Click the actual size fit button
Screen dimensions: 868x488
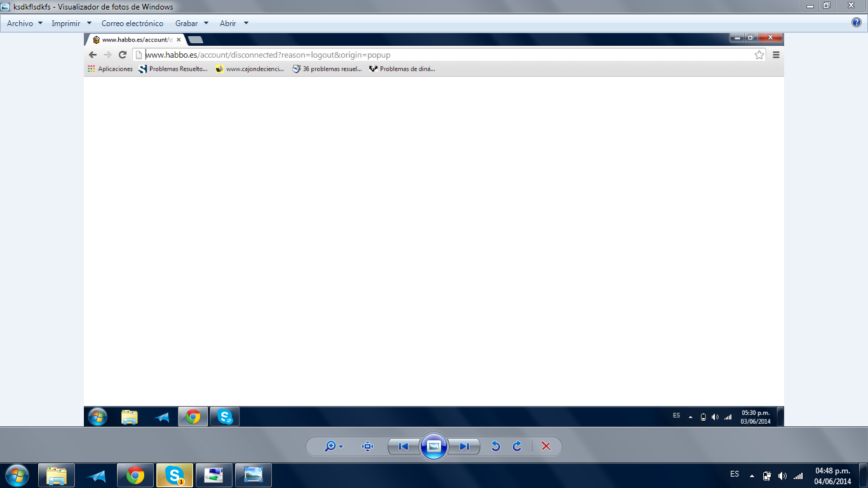click(367, 447)
